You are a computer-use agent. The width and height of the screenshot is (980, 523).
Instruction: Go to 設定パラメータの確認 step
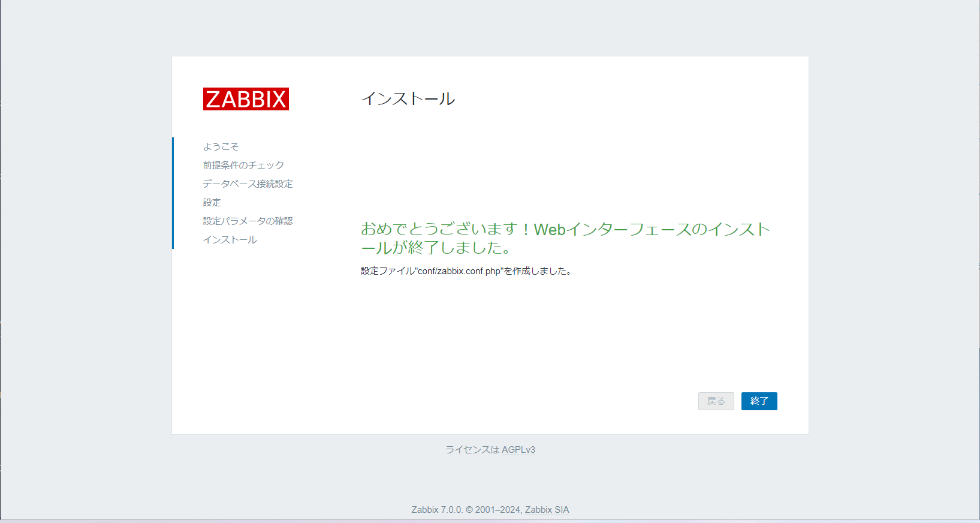click(x=248, y=221)
